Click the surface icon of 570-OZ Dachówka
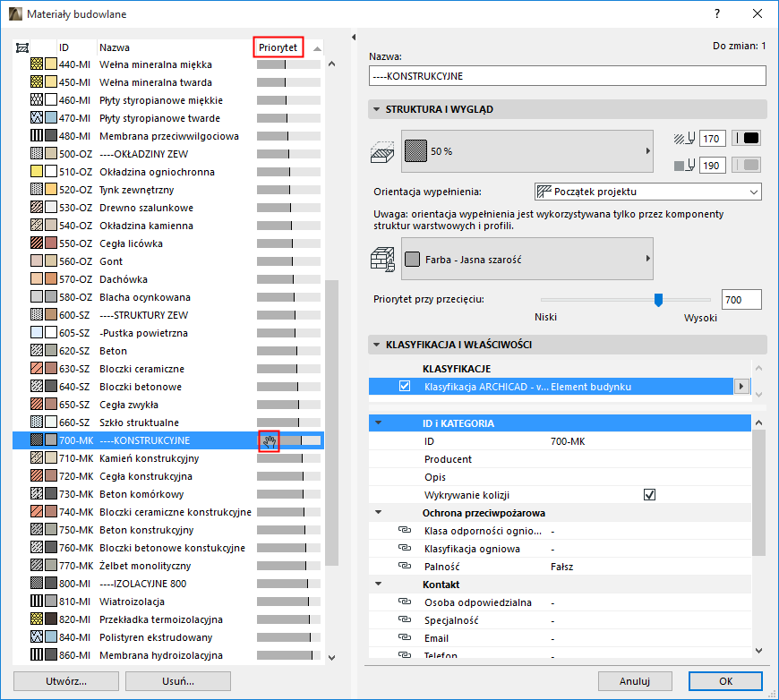Viewport: 779px width, 700px height. click(x=51, y=278)
